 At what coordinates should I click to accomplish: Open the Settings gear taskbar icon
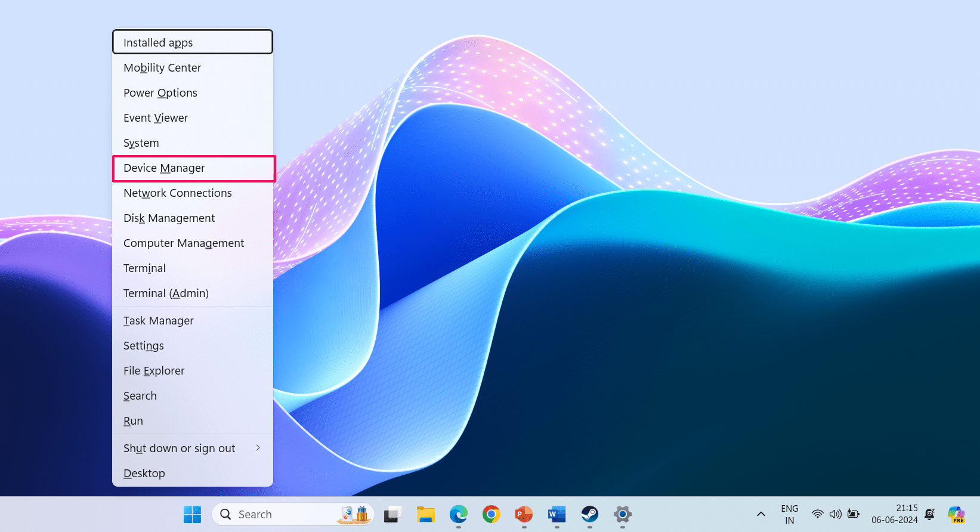[x=622, y=514]
